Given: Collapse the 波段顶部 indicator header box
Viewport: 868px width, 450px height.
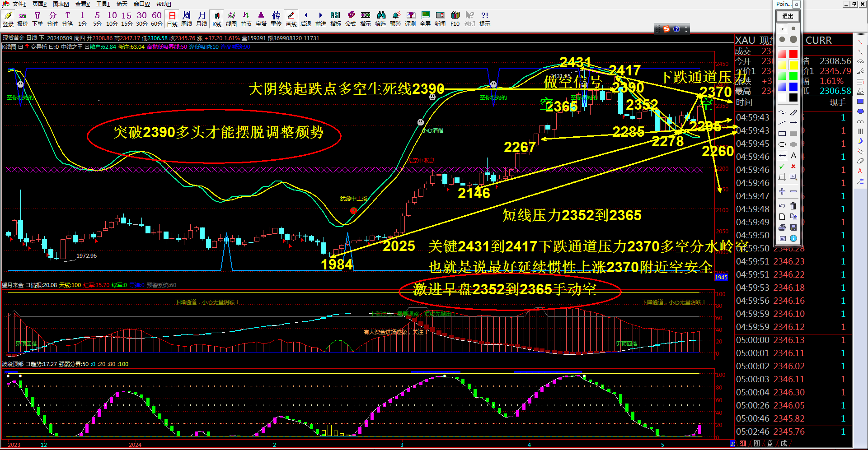Looking at the screenshot, I should [28, 364].
